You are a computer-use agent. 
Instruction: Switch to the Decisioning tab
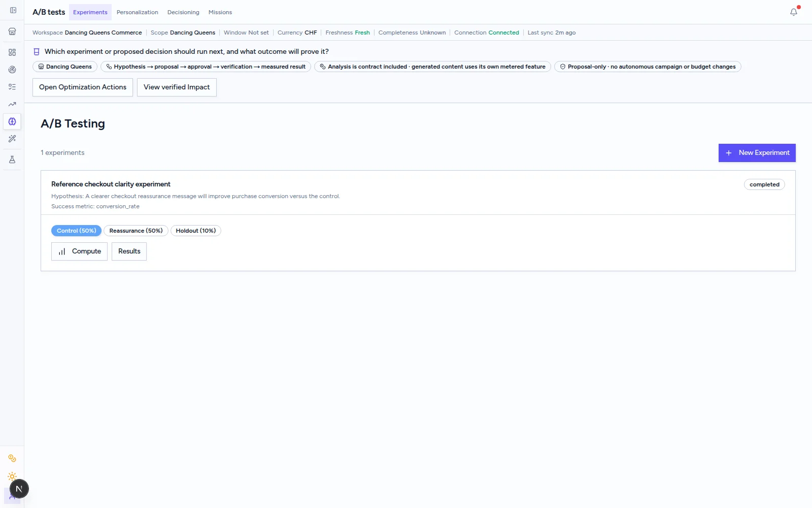[183, 12]
